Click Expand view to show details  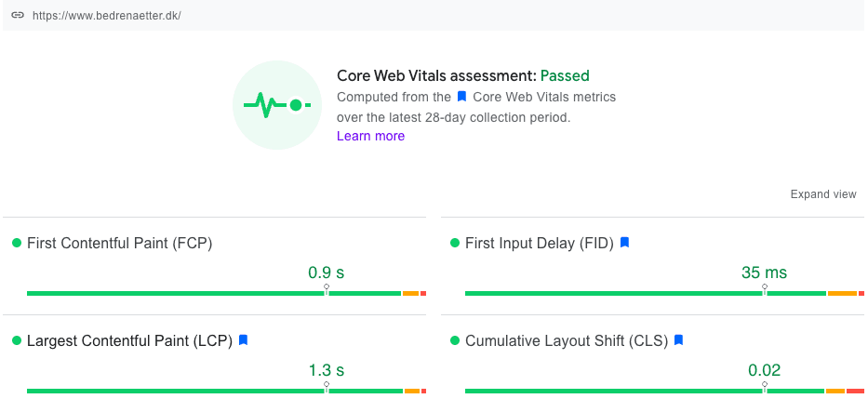coord(822,194)
